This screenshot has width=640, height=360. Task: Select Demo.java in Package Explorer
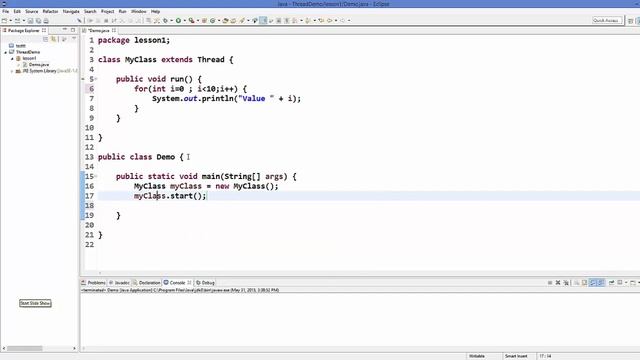(39, 64)
